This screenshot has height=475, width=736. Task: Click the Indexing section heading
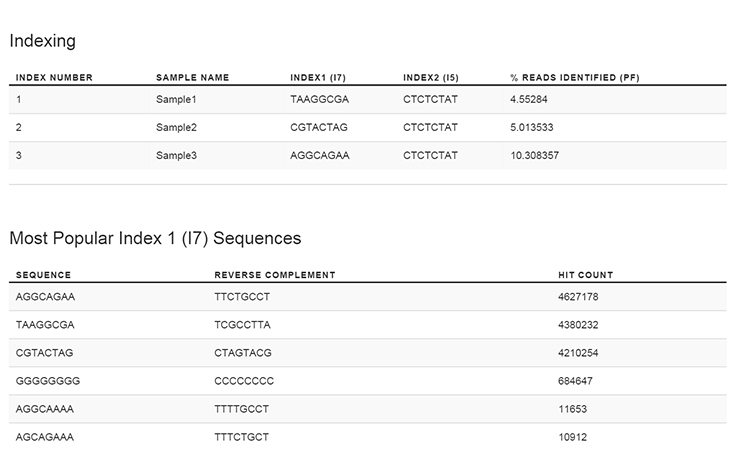click(x=42, y=41)
